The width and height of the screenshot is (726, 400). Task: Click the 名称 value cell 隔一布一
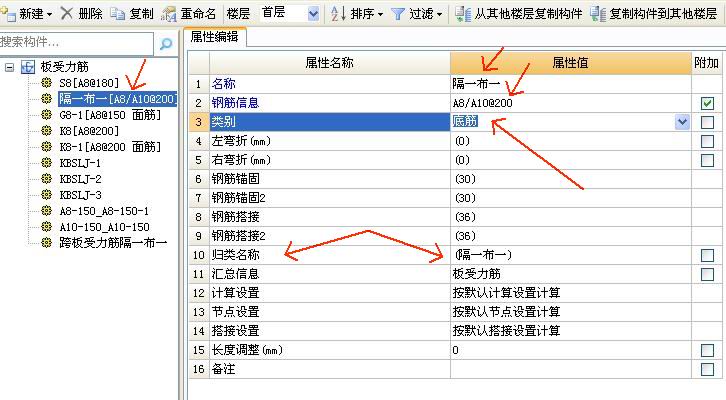570,84
